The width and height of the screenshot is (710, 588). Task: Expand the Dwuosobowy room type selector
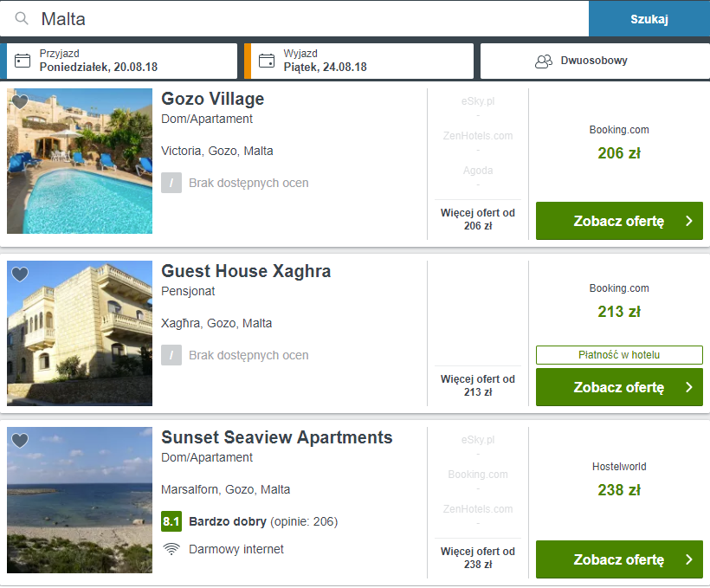point(594,61)
